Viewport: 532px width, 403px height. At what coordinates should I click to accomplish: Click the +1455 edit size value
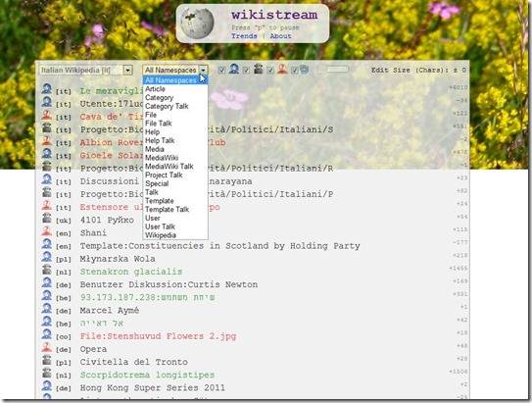459,269
